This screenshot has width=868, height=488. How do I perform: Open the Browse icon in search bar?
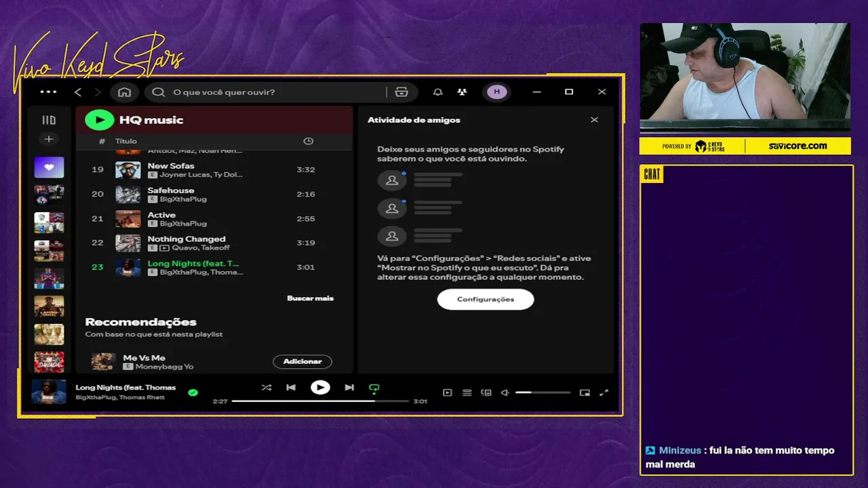(401, 92)
